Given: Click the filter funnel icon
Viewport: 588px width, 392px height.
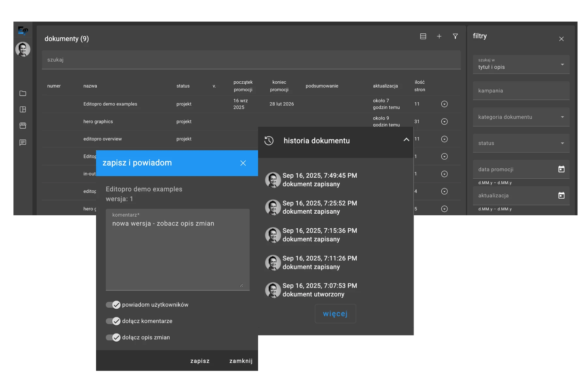Looking at the screenshot, I should tap(455, 36).
